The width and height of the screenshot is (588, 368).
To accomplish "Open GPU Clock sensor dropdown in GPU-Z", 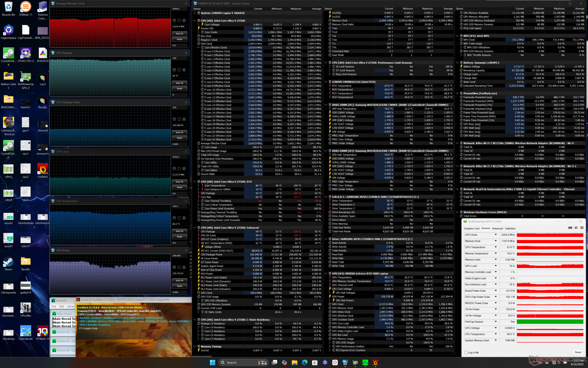I will pos(496,235).
